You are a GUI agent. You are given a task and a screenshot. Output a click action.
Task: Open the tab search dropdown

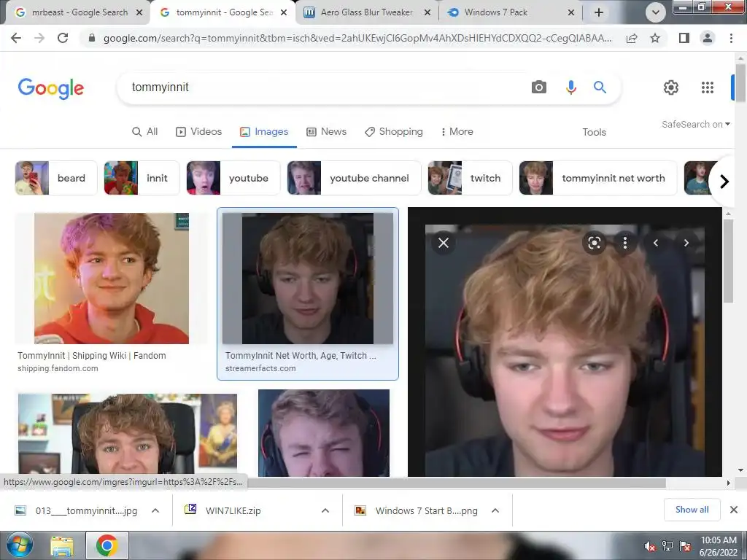656,12
